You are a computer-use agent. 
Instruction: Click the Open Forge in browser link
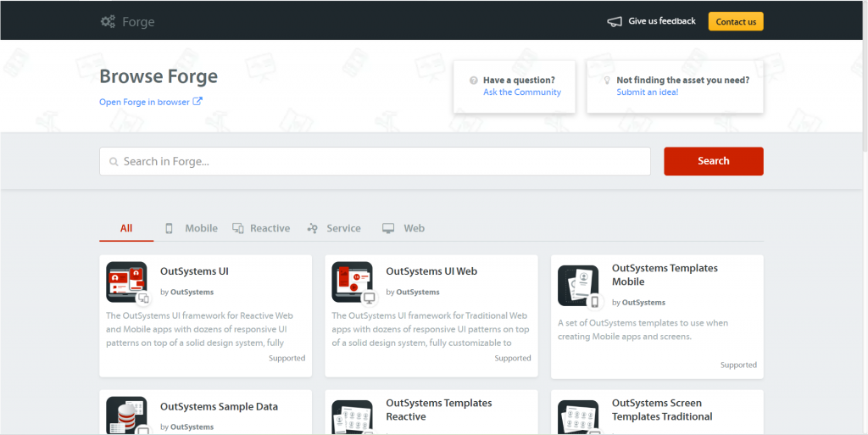point(144,102)
